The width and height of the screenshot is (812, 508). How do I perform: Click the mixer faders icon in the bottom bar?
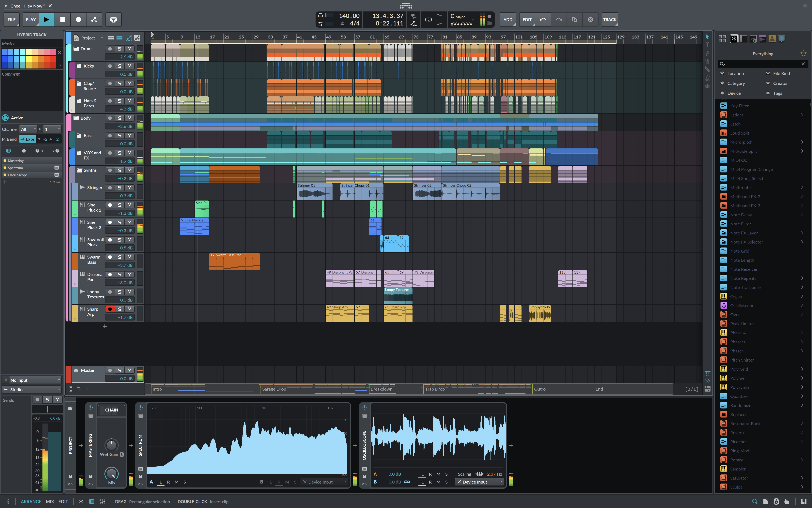coord(102,501)
